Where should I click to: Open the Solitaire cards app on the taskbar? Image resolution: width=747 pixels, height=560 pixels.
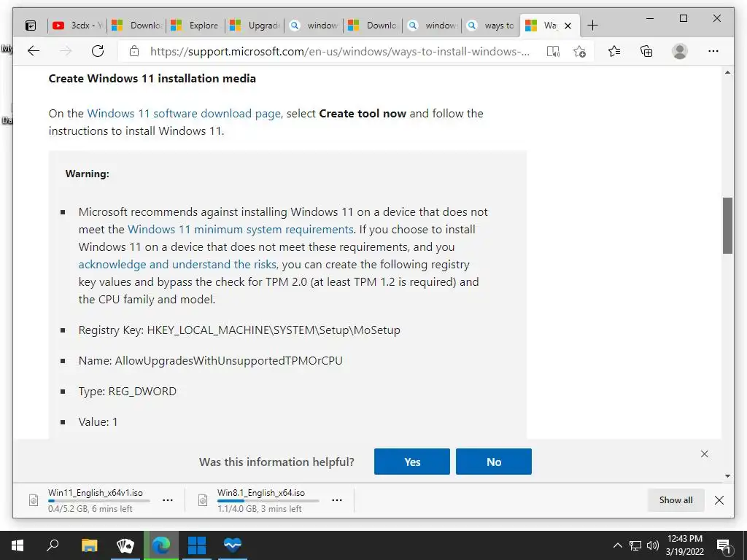pyautogui.click(x=125, y=545)
